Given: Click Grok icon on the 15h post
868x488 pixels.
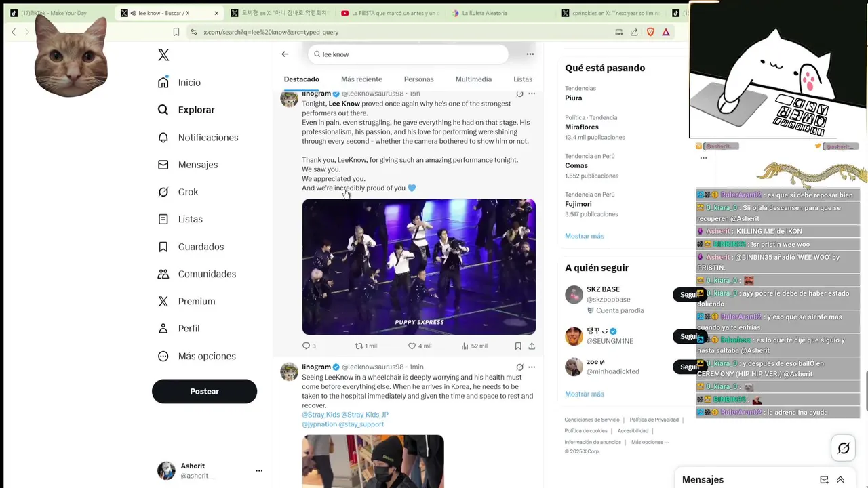Looking at the screenshot, I should (519, 94).
